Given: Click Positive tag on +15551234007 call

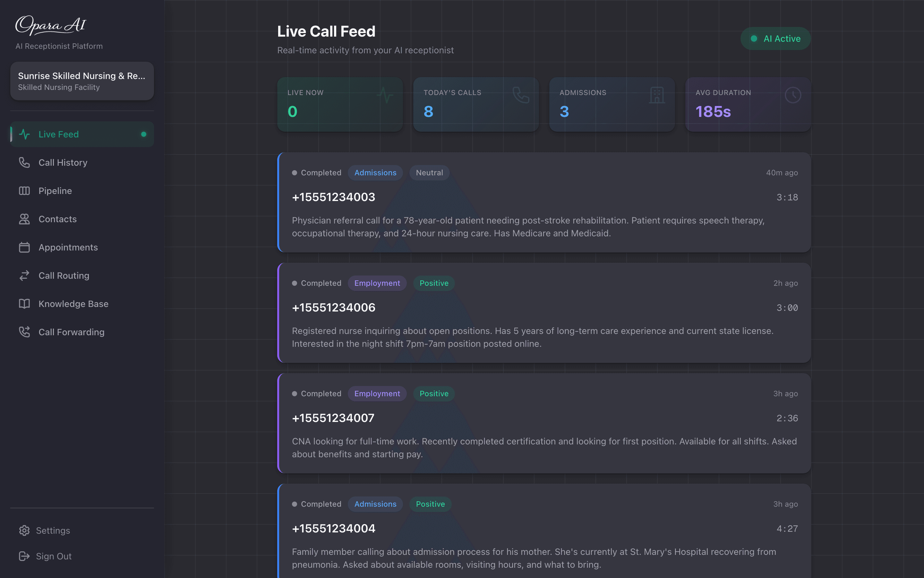Looking at the screenshot, I should coord(434,394).
